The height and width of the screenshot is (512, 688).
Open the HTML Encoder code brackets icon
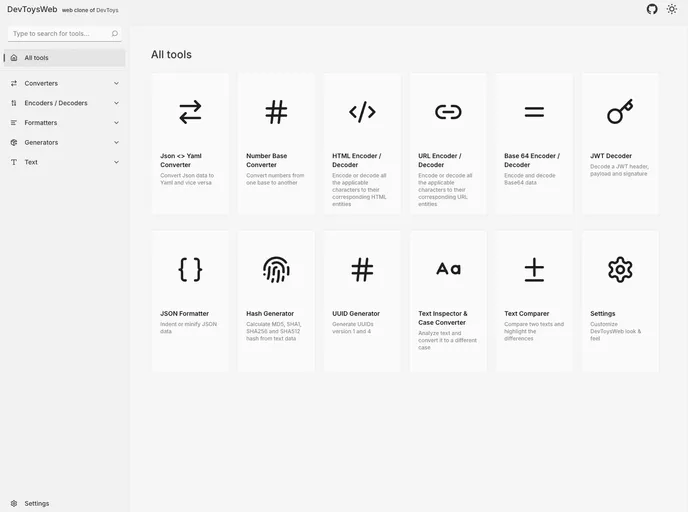pos(362,112)
